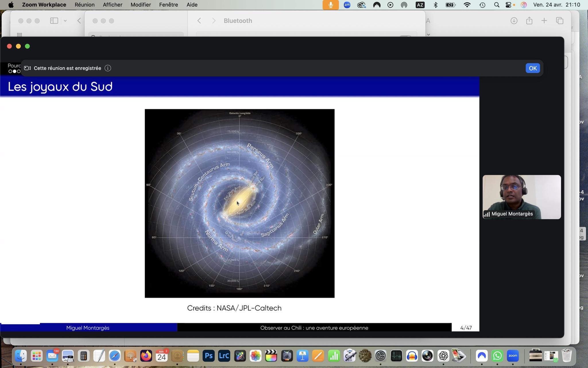The width and height of the screenshot is (588, 368).
Task: Open the Réunion menu
Action: (x=84, y=5)
